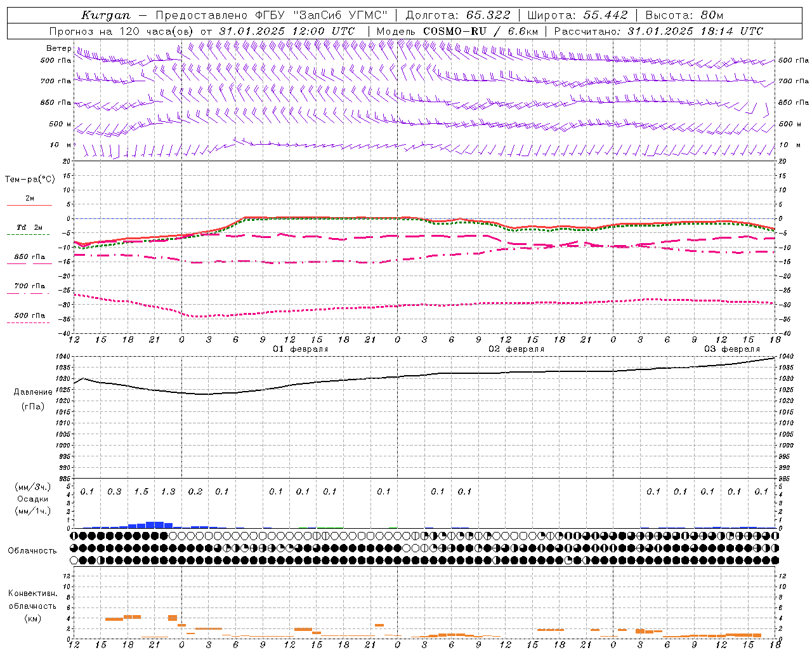Click the 850 гПа temperature legend entry
The image size is (812, 650).
[29, 257]
